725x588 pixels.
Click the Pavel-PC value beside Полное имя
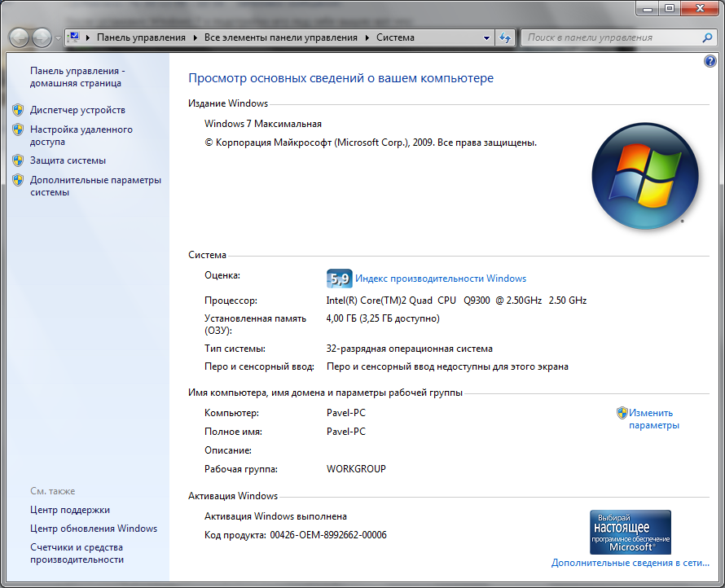pos(346,432)
